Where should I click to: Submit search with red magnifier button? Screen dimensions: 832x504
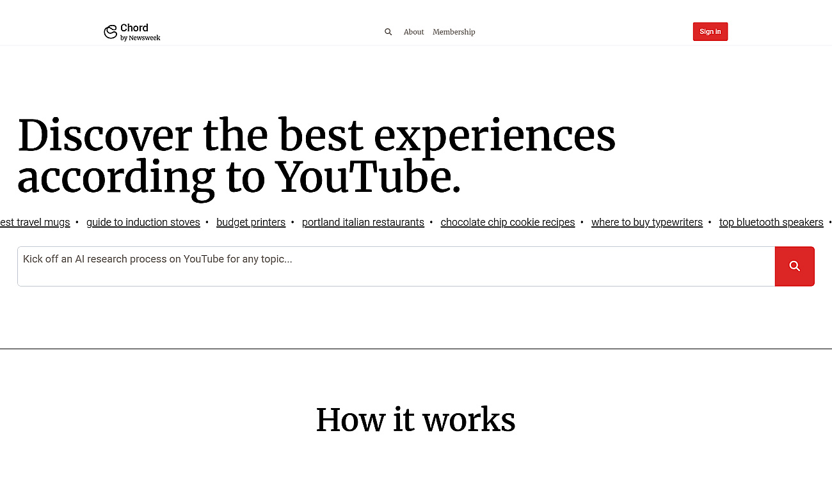794,266
